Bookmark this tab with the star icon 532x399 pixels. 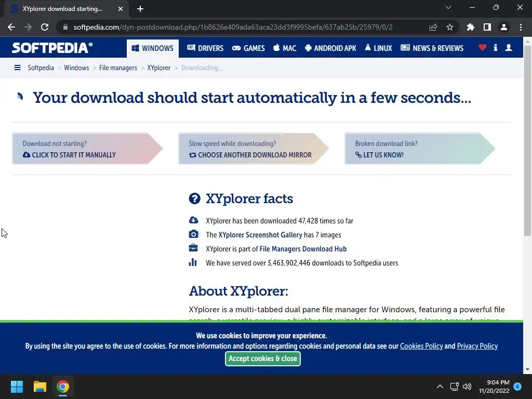pyautogui.click(x=450, y=27)
